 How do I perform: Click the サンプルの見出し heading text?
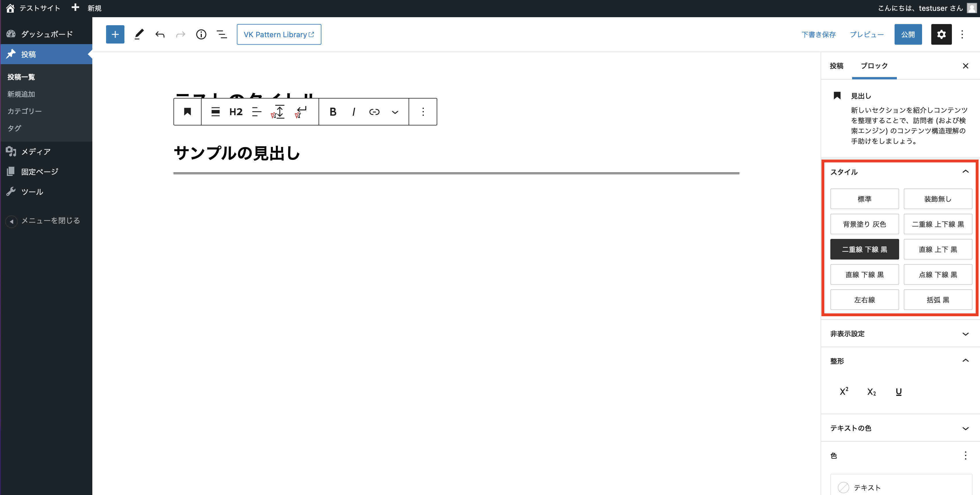coord(237,153)
